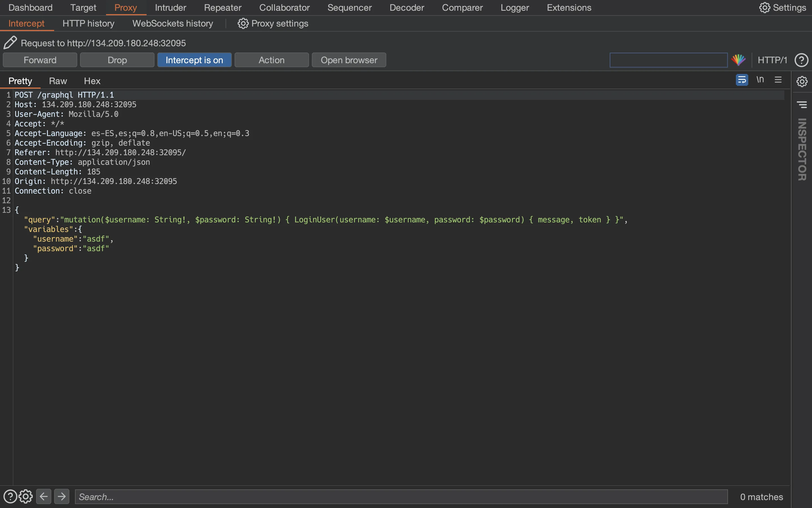Click the Request to http://134.209.180.248:32095 label
812x508 pixels.
tap(103, 43)
